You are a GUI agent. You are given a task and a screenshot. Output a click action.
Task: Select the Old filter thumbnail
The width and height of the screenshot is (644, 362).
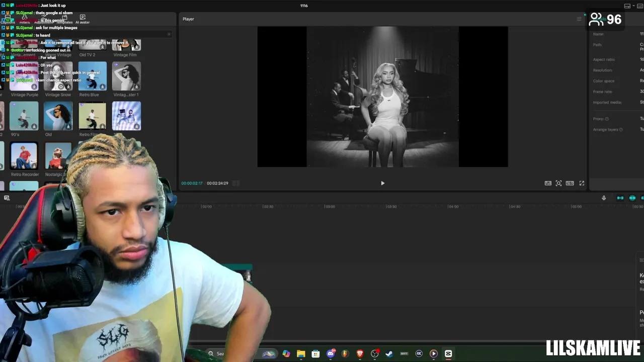(x=58, y=116)
